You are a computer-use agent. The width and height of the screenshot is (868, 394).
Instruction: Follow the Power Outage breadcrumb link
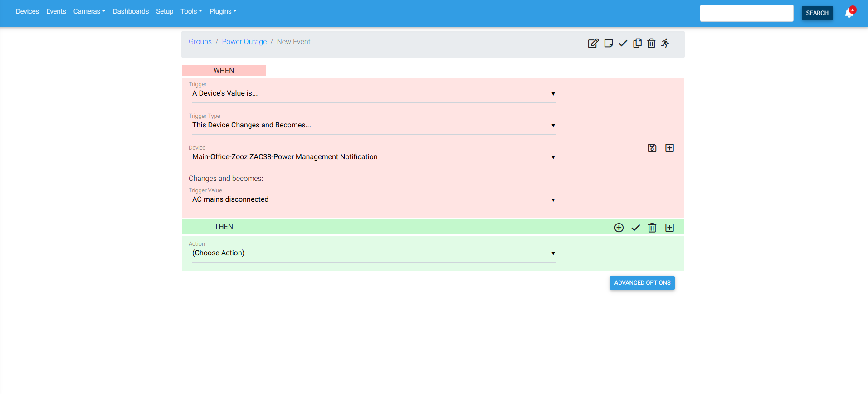244,42
